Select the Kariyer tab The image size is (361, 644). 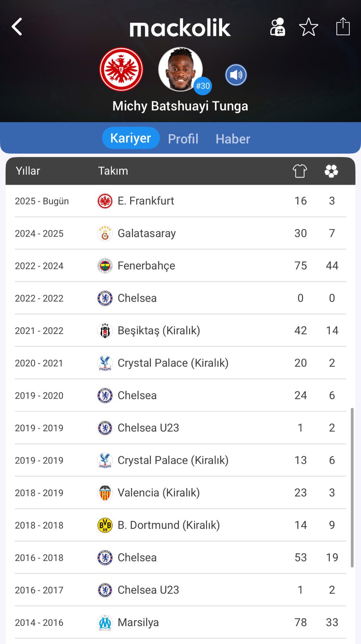(x=131, y=138)
